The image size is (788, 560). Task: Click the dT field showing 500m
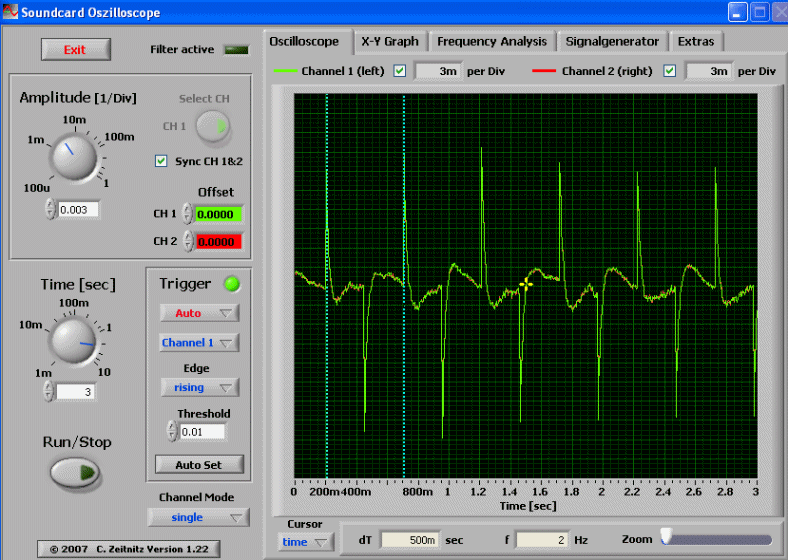point(410,540)
